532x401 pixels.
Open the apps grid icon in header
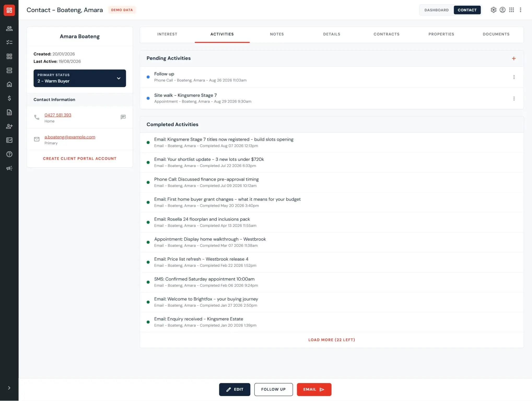tap(511, 10)
